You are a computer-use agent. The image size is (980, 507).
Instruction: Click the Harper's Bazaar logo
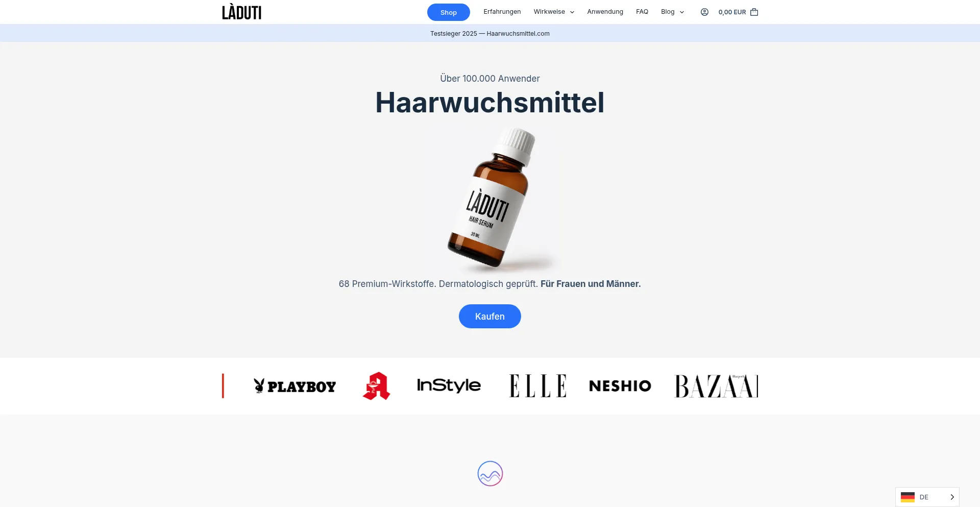click(x=716, y=386)
